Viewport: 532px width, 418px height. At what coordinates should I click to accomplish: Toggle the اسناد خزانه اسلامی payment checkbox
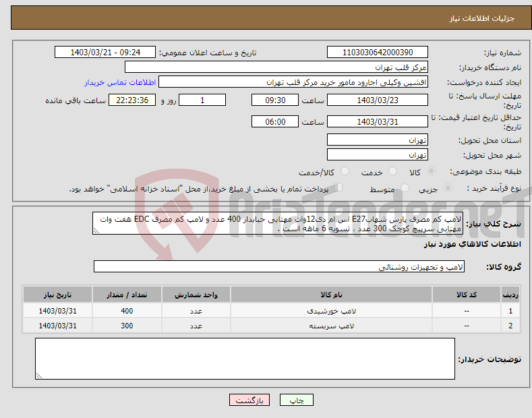click(338, 187)
